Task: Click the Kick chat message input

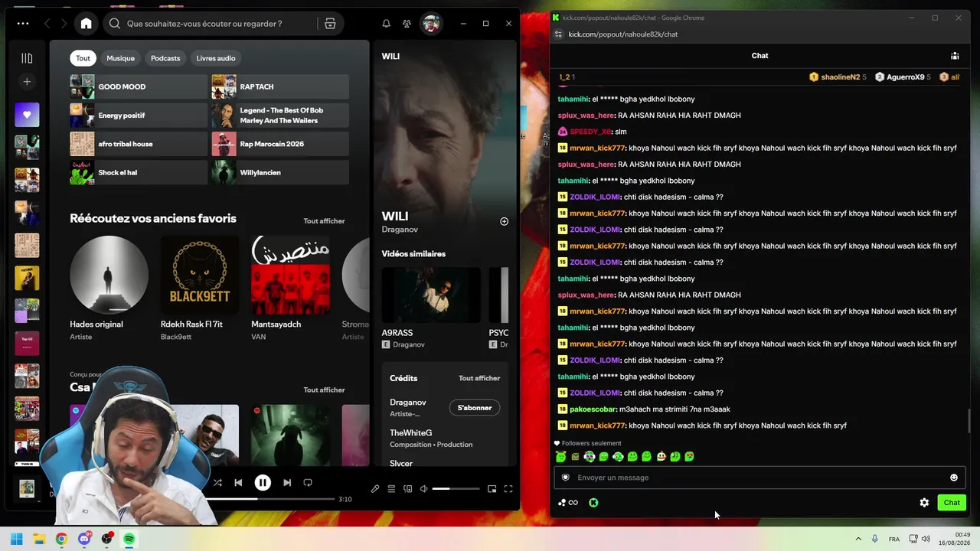Action: [759, 478]
